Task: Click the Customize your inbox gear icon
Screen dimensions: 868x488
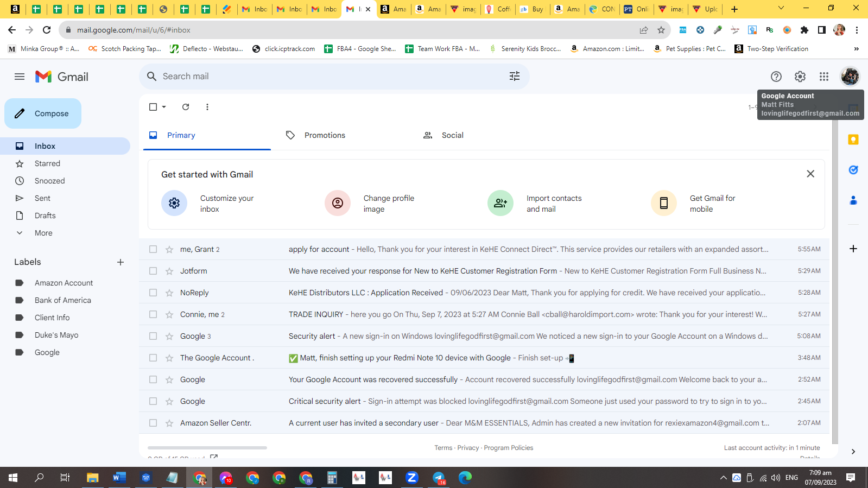Action: tap(174, 203)
